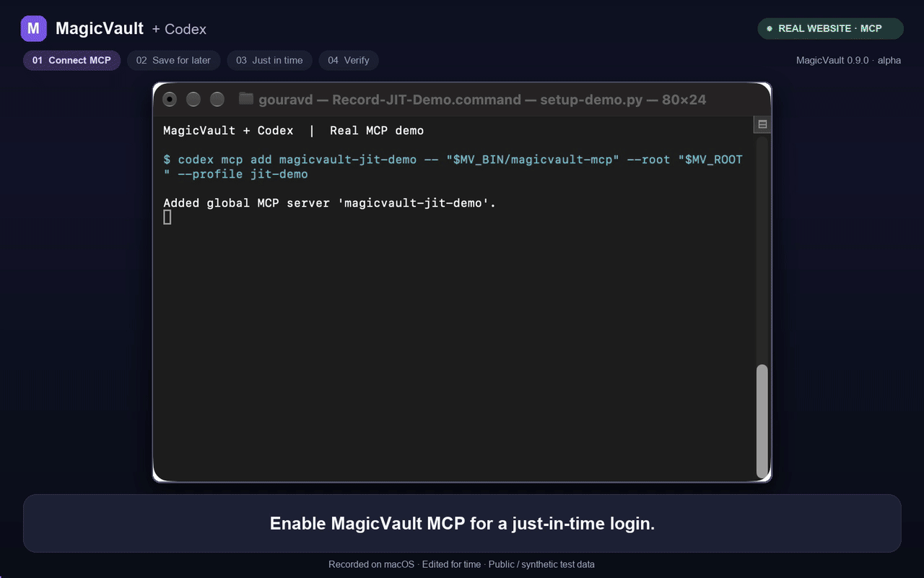The image size is (924, 578).
Task: Click 'MagicVault + Codex | Real MCP demo' line
Action: pos(293,131)
